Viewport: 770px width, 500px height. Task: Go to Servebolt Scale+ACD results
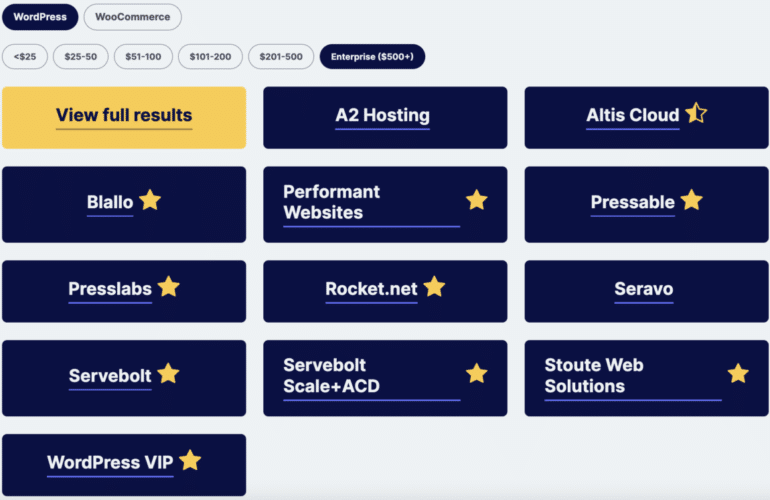click(x=331, y=376)
